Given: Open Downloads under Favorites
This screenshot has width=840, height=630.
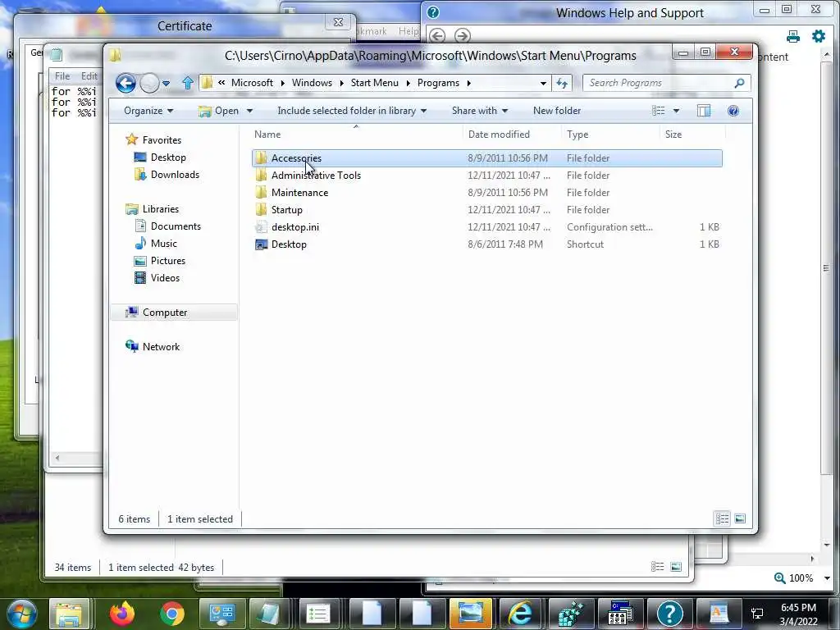Looking at the screenshot, I should point(175,175).
